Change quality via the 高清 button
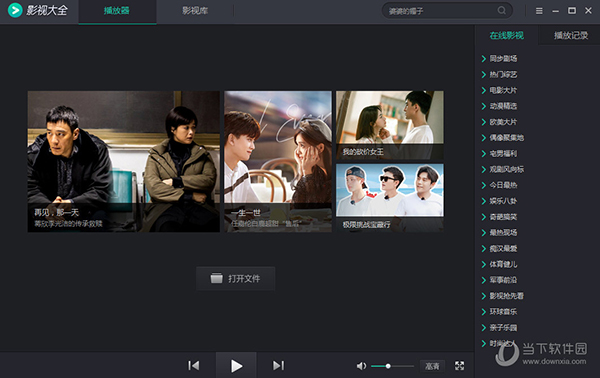The image size is (600, 378). [x=432, y=366]
